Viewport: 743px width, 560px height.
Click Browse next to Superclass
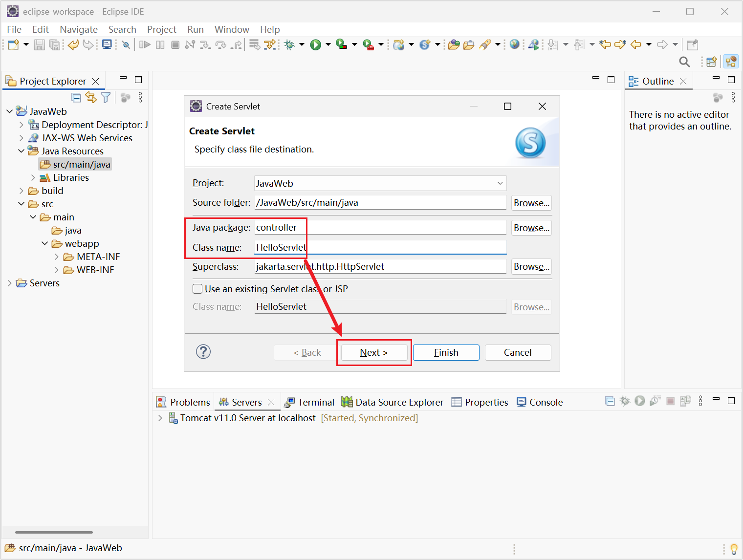[531, 266]
